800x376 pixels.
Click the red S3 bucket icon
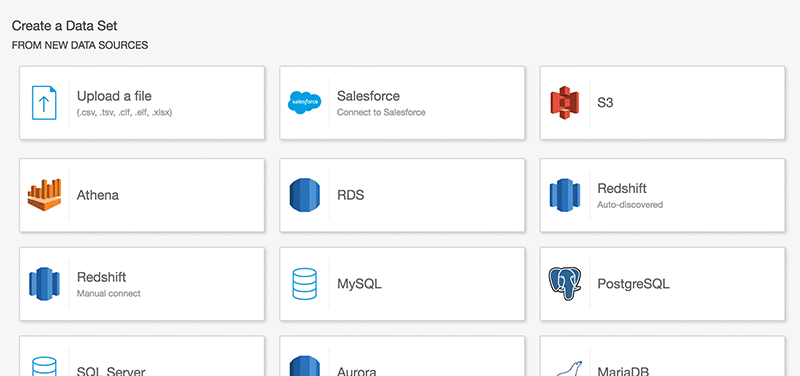coord(564,103)
